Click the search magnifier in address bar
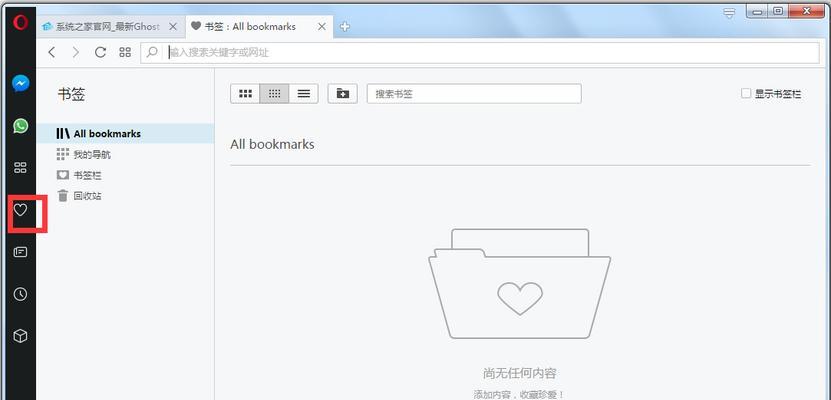 (x=153, y=52)
